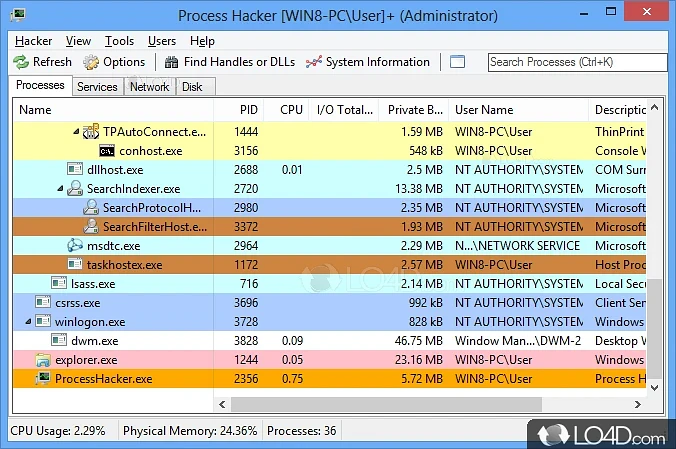Click the Refresh toolbar icon
676x449 pixels.
pyautogui.click(x=21, y=62)
